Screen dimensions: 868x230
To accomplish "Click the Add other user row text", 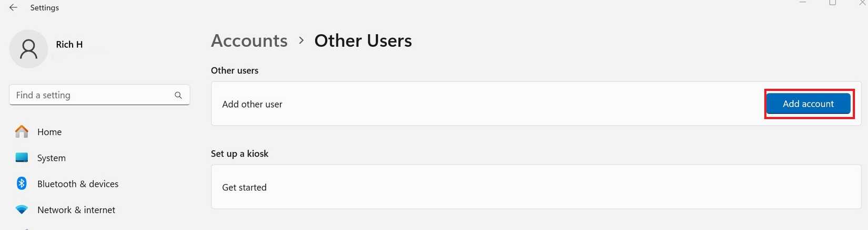I will [252, 104].
